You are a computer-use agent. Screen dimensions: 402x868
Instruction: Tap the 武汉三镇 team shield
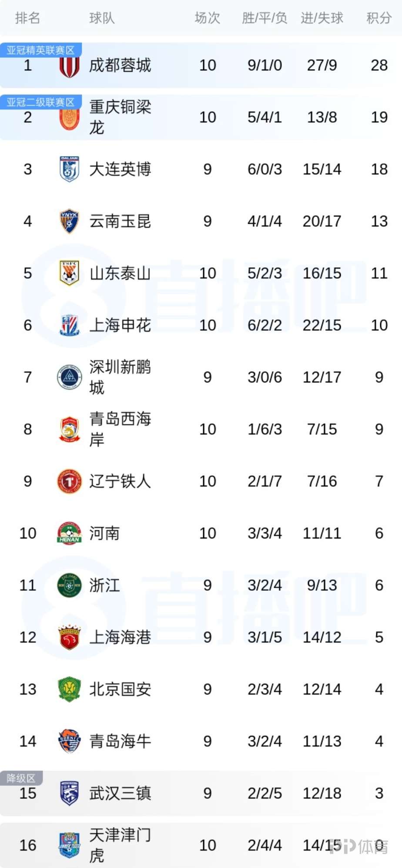point(69,793)
